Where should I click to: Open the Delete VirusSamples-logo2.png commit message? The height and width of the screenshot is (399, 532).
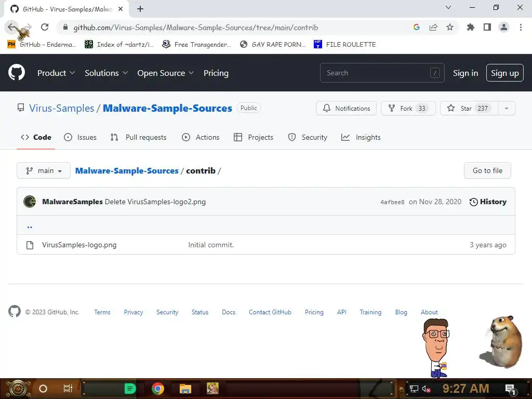(x=155, y=202)
